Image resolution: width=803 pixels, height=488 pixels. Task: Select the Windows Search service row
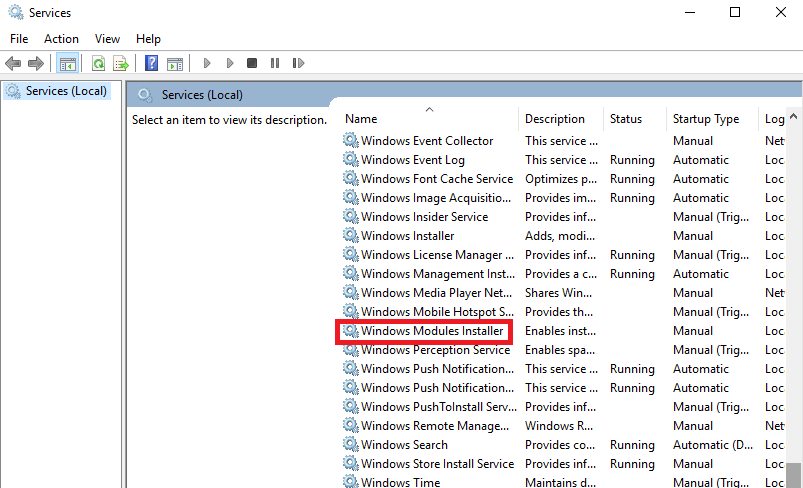coord(404,445)
